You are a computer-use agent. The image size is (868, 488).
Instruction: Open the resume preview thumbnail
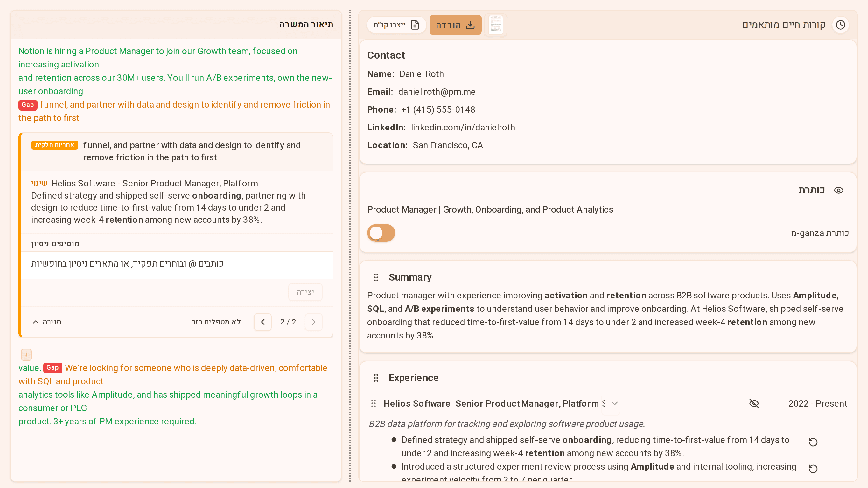495,25
